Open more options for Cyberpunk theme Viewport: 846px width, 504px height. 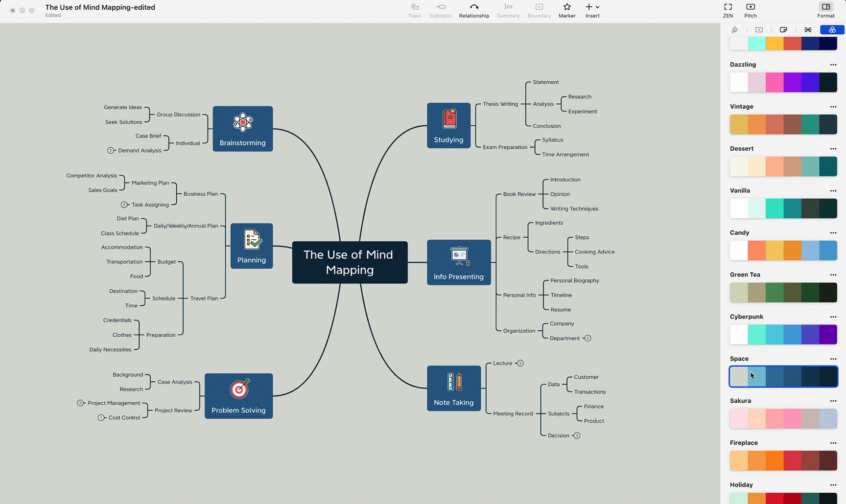(x=833, y=317)
